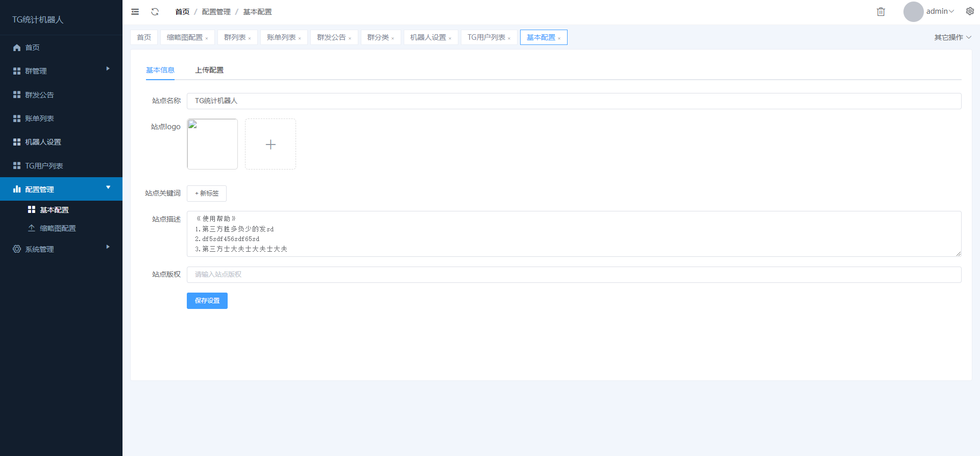Click the admin user avatar
Screen dimensions: 980x456
tap(913, 12)
